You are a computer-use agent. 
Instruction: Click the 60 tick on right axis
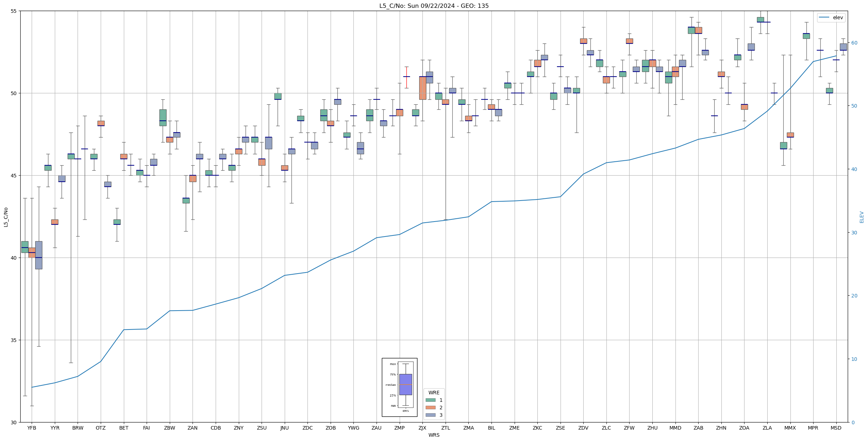[854, 43]
